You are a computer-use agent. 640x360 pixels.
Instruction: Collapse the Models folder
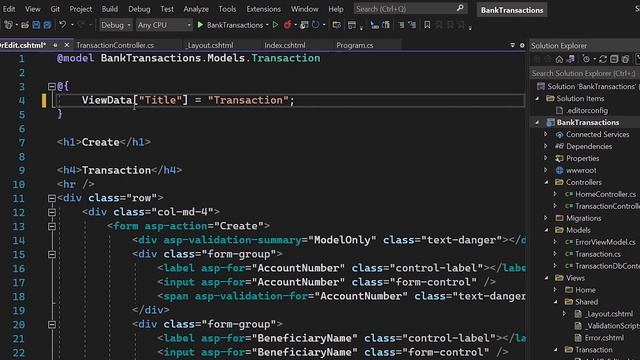coord(546,230)
